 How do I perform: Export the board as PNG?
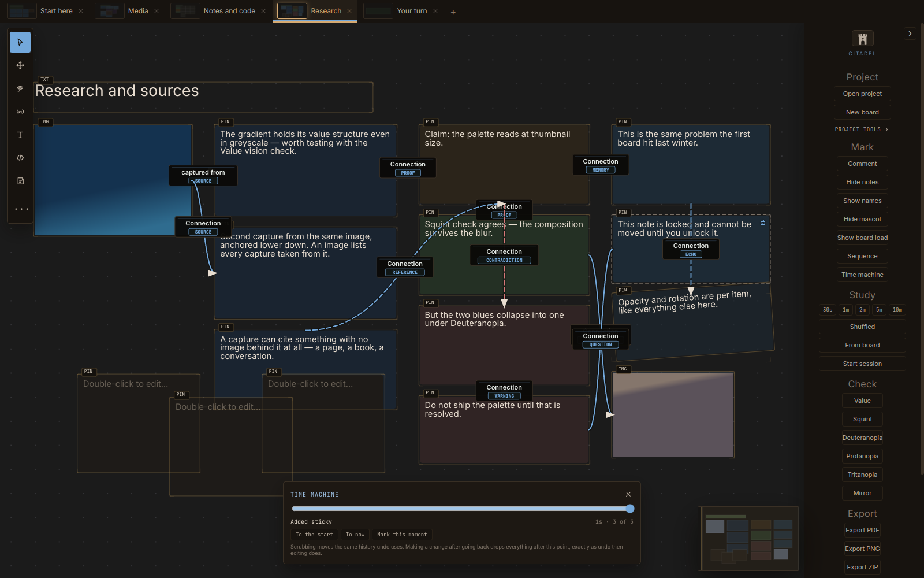pyautogui.click(x=862, y=549)
